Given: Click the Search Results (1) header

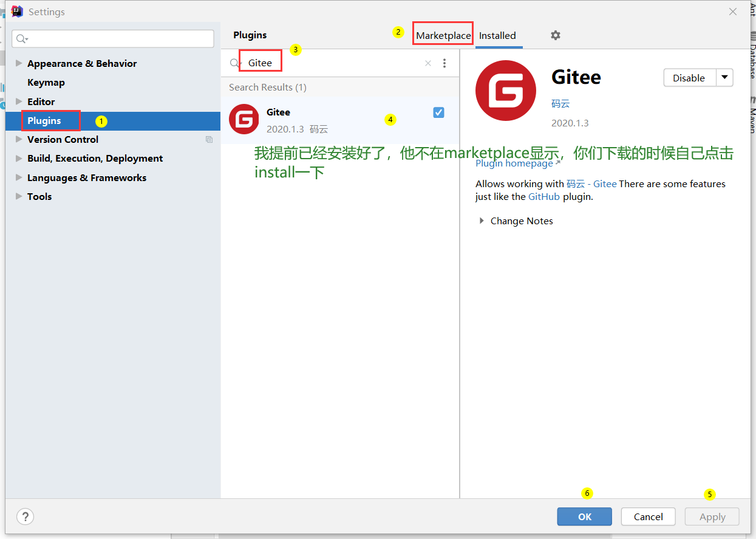Looking at the screenshot, I should [x=268, y=88].
